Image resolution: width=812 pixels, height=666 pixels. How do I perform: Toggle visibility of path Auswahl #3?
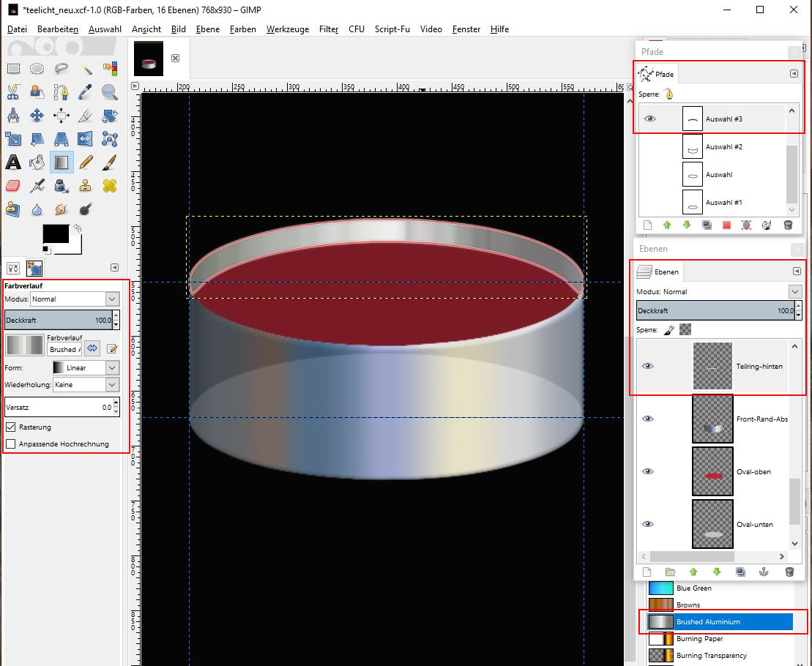(649, 119)
